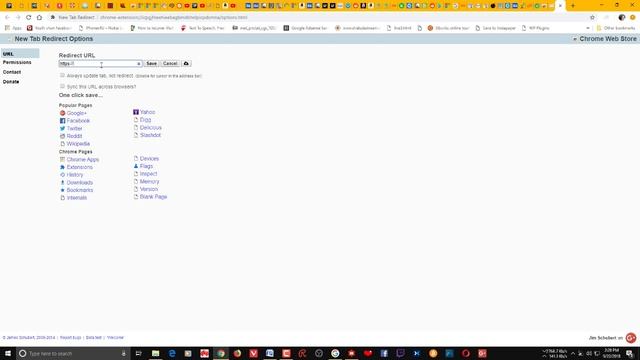
Task: Click the Google+ badge beside Jim Schubert
Action: pos(631,338)
